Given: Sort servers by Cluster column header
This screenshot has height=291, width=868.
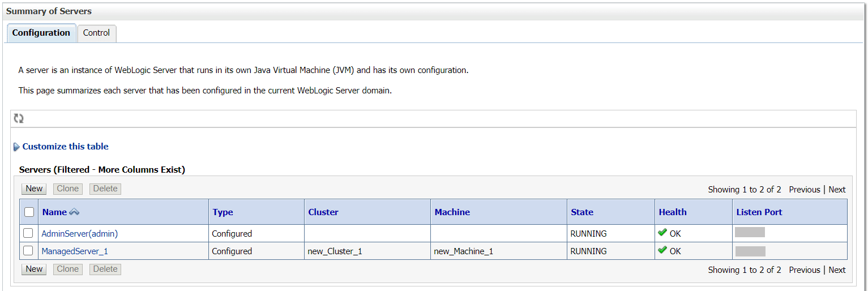Looking at the screenshot, I should (x=323, y=212).
